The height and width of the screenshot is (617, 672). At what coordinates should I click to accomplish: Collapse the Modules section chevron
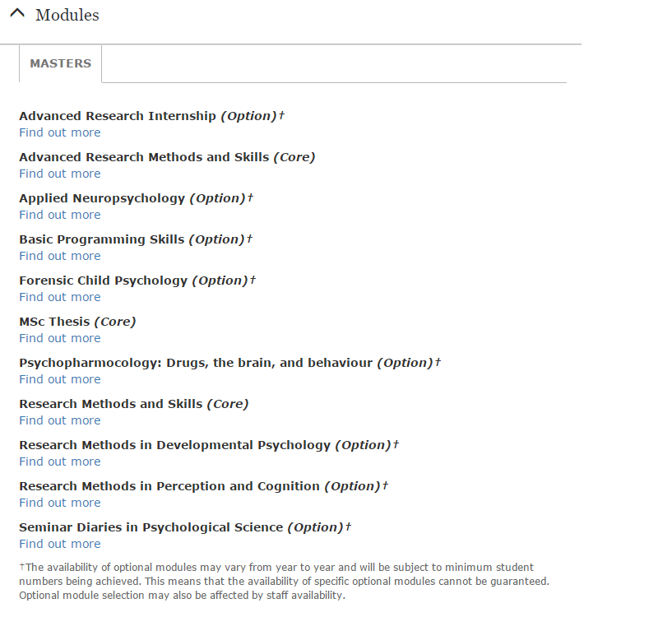coord(16,15)
